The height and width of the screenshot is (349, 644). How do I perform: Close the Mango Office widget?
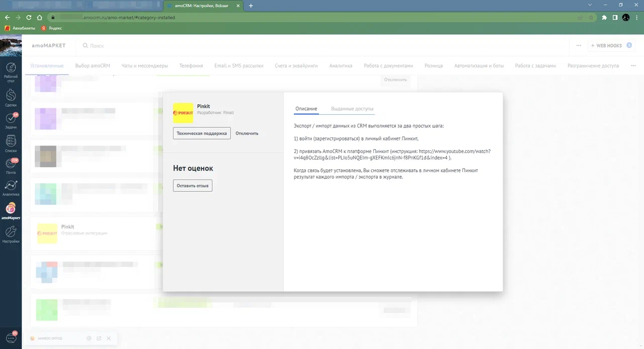(109, 338)
